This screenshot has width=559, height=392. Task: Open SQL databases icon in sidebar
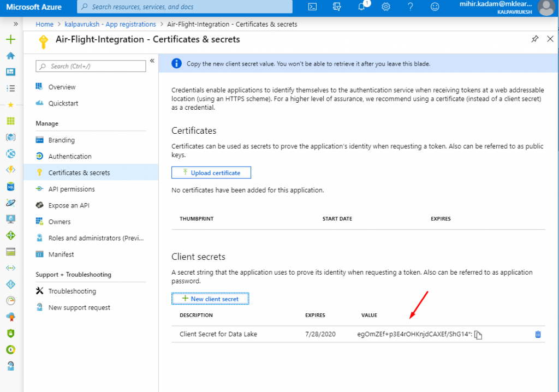coord(11,186)
